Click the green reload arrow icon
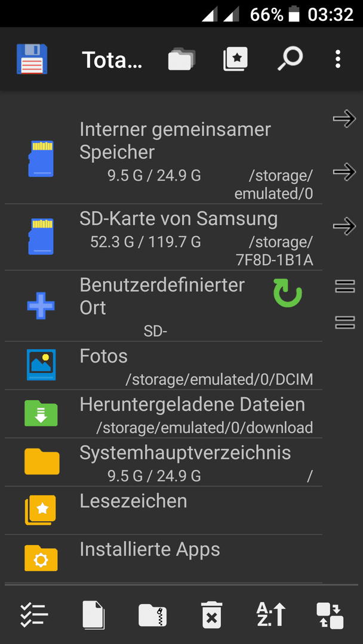The image size is (363, 644). coord(288,293)
